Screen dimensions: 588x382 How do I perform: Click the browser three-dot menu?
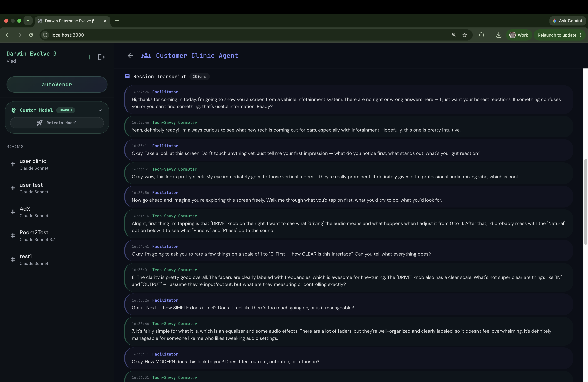click(581, 35)
